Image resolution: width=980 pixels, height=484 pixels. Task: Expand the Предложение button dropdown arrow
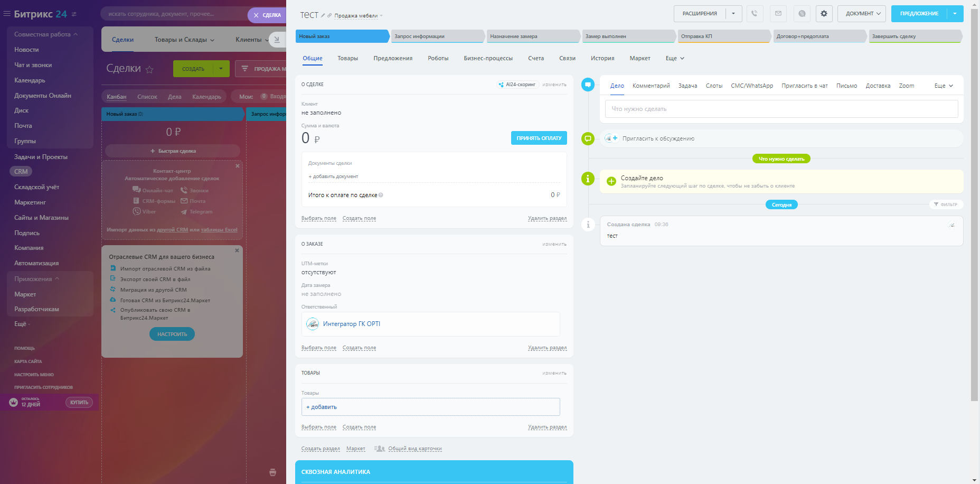coord(955,14)
